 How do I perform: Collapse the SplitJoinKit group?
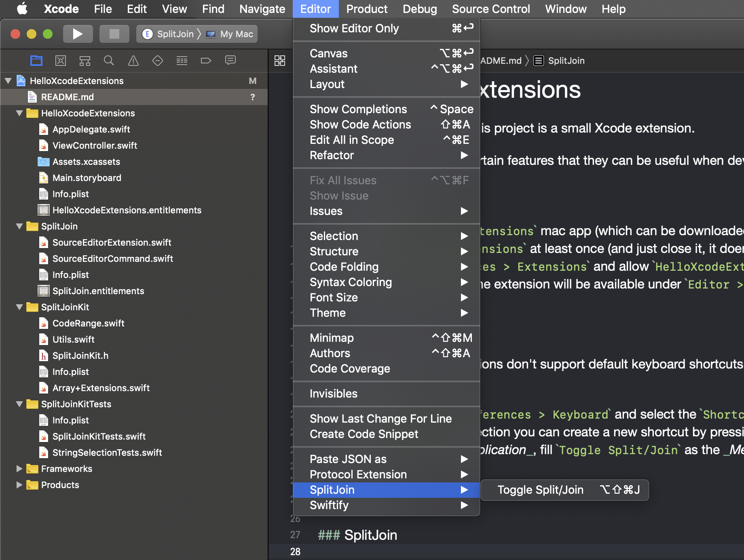(19, 307)
